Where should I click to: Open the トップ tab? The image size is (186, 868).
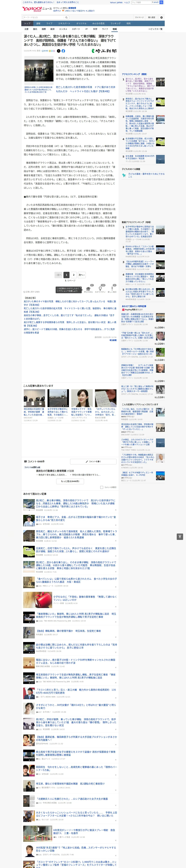coord(27,23)
